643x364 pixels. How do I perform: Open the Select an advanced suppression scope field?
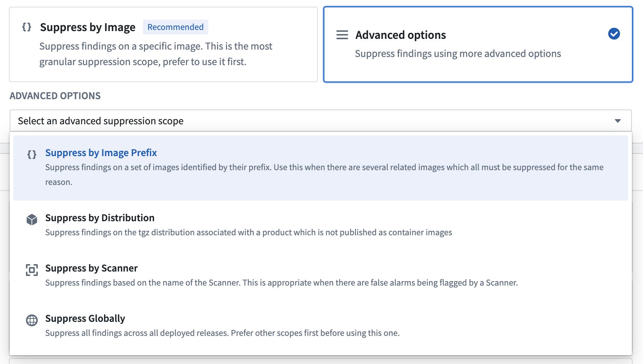[x=321, y=121]
